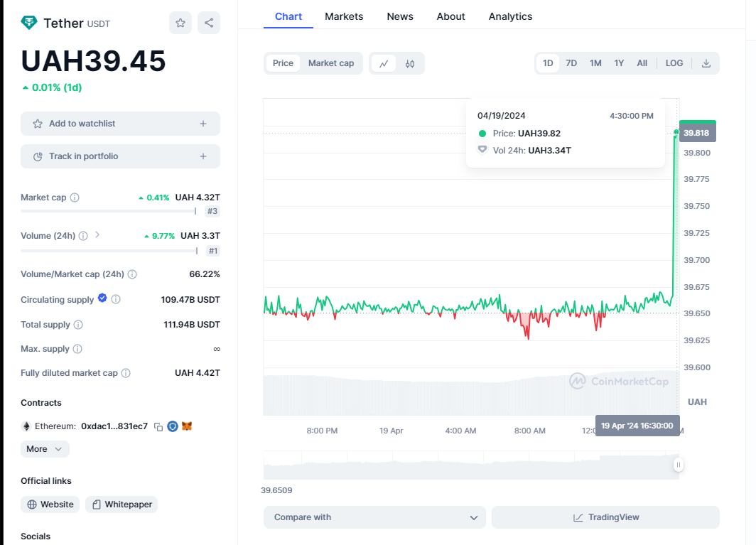Select the line chart view icon
This screenshot has width=756, height=545.
[384, 63]
